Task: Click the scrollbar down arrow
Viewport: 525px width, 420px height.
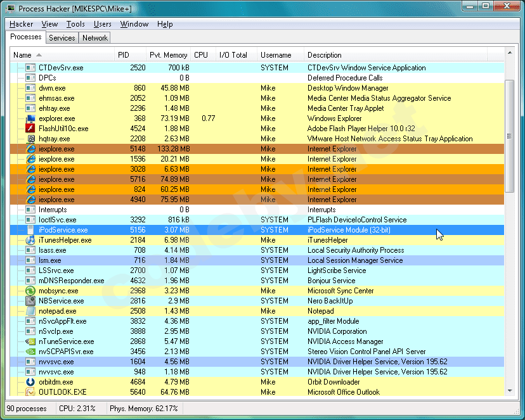Action: pyautogui.click(x=510, y=392)
